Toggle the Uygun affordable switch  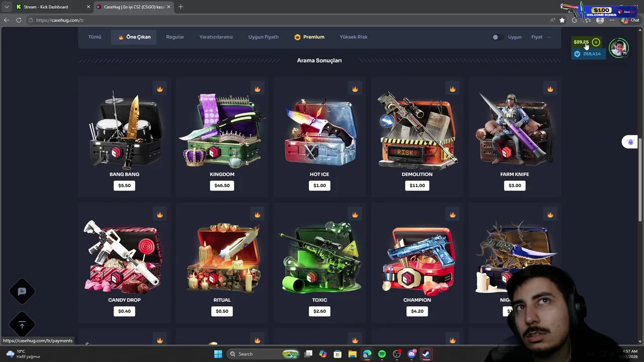click(497, 37)
